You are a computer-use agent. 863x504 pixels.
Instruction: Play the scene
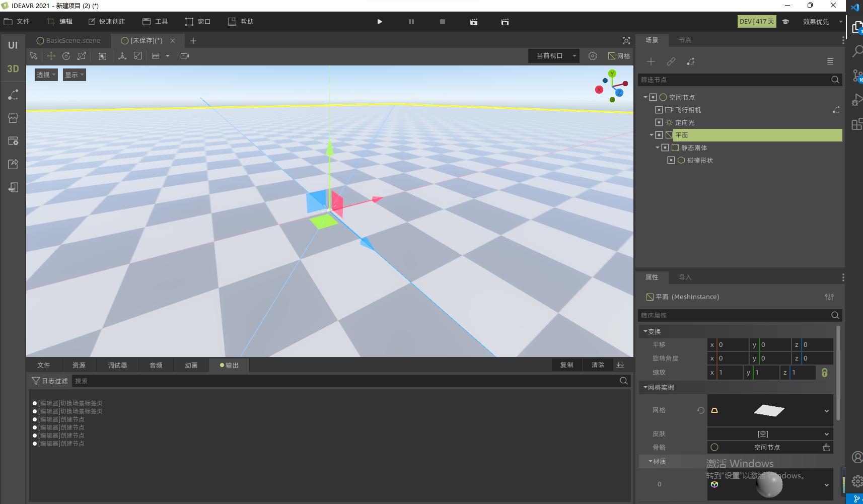tap(380, 22)
